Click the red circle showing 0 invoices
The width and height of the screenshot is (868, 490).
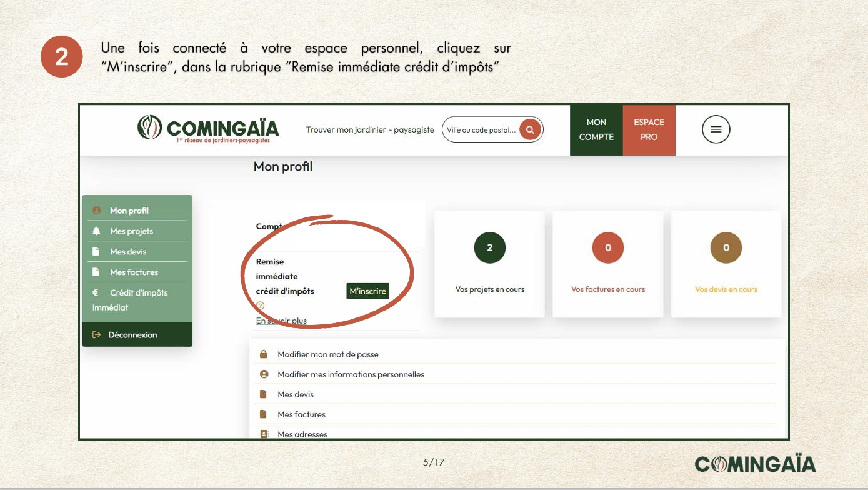pos(608,247)
